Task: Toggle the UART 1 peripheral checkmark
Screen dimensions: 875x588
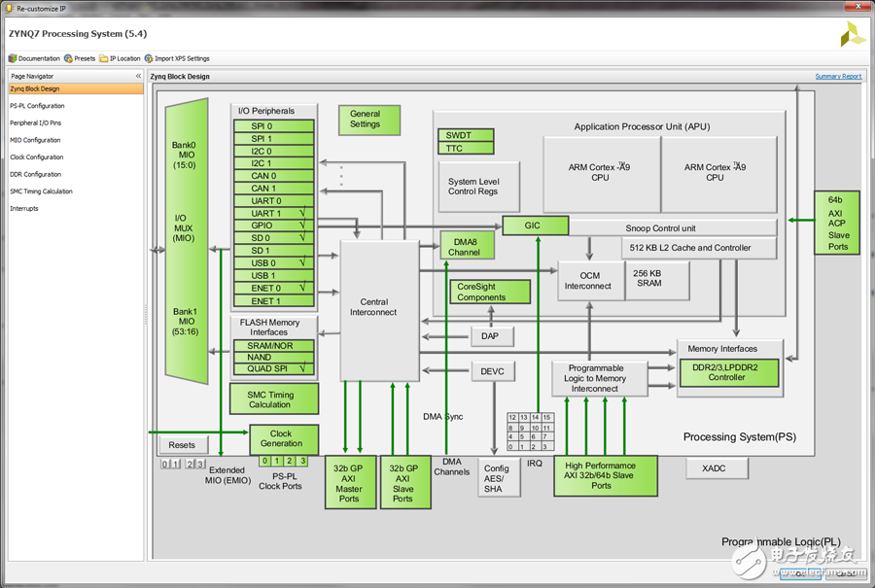Action: (302, 213)
